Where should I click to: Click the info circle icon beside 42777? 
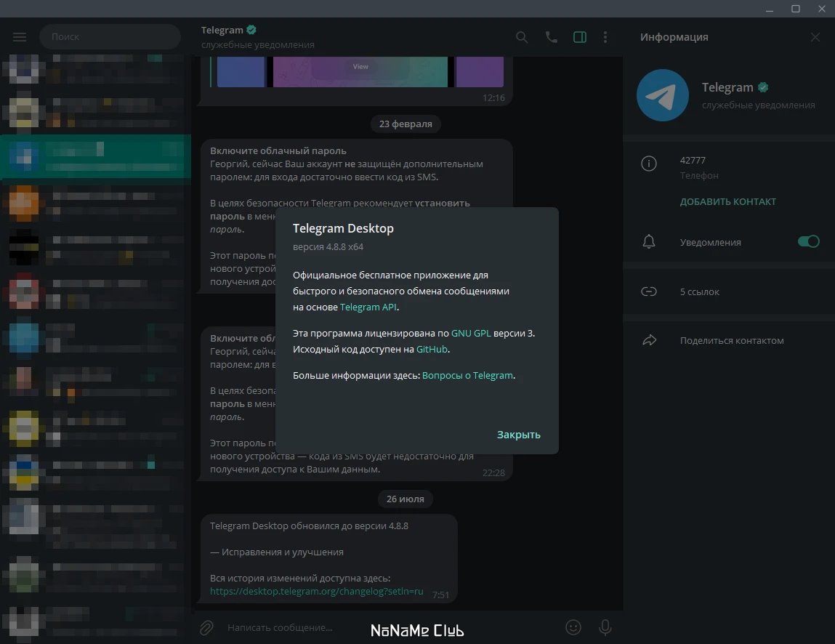coord(649,163)
